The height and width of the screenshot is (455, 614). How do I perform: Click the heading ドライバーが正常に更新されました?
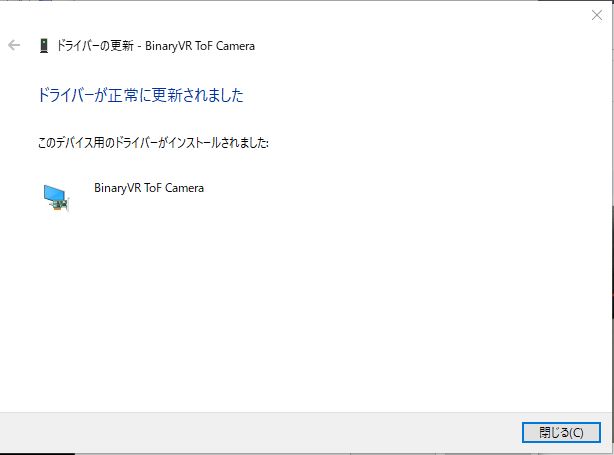click(x=141, y=95)
